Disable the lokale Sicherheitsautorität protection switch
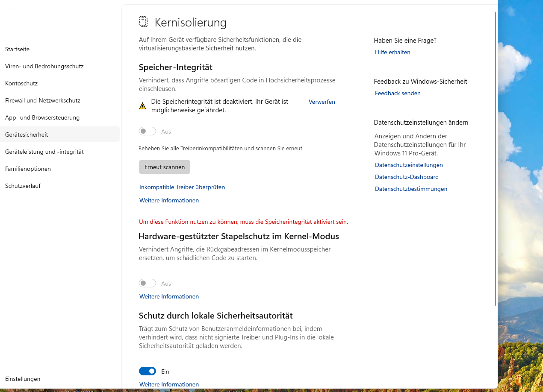 (x=148, y=372)
